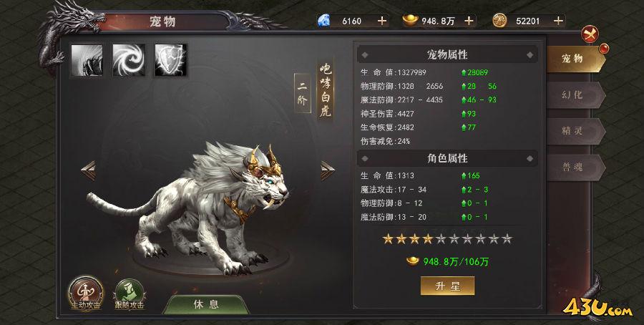Switch to the 兽魂 beast soul tab
644x325 pixels.
click(x=575, y=168)
